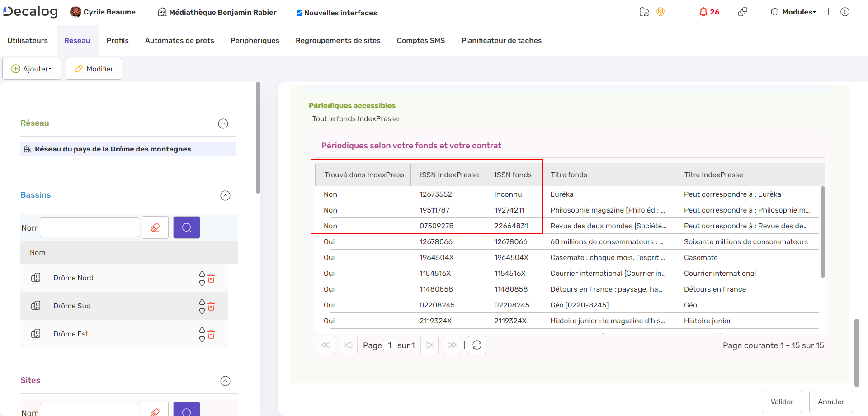The image size is (868, 416).
Task: Refresh the periodicals table
Action: tap(477, 345)
